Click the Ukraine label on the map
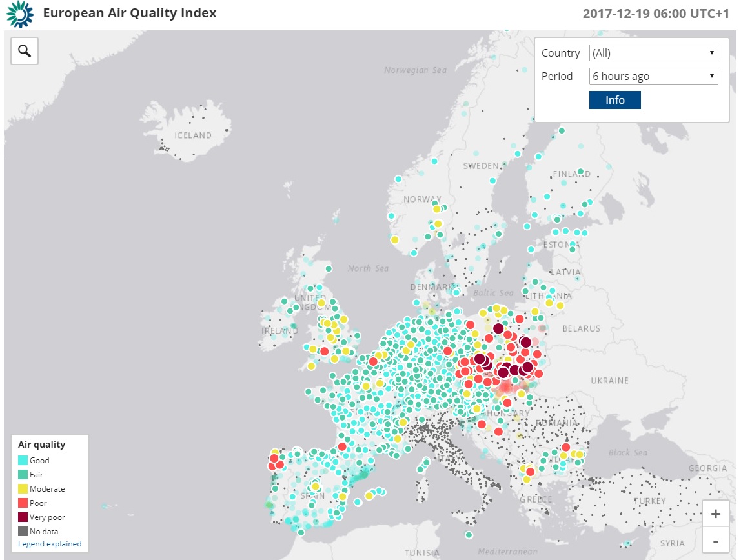The image size is (741, 560). click(x=609, y=381)
